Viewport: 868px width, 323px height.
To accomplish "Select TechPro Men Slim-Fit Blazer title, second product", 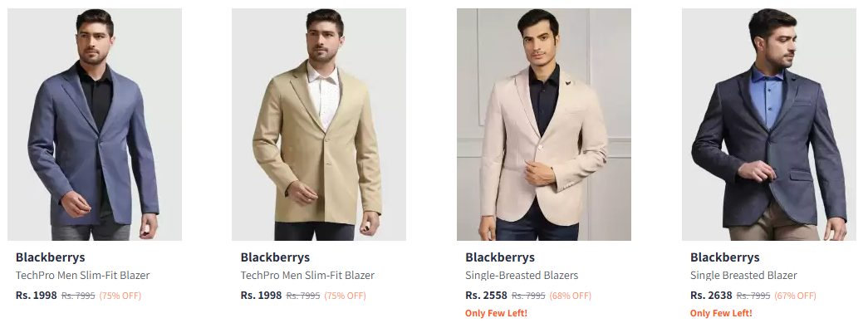I will click(307, 275).
